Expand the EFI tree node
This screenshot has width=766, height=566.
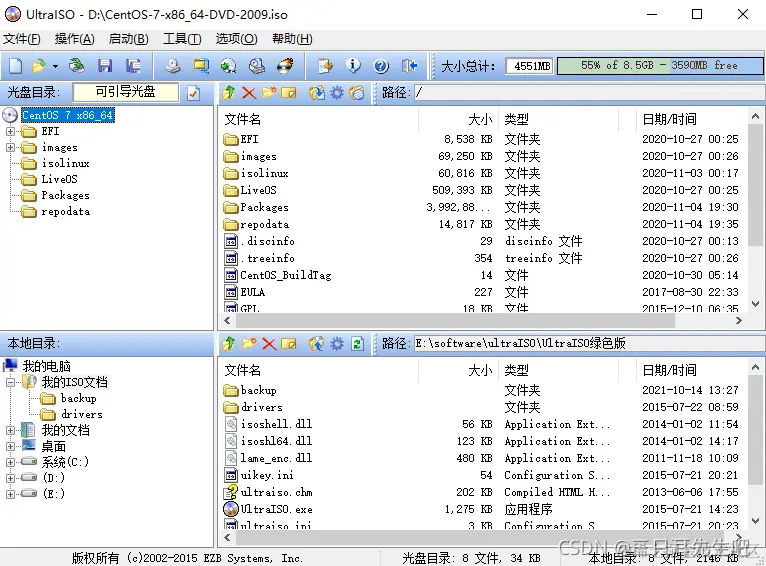[x=10, y=131]
